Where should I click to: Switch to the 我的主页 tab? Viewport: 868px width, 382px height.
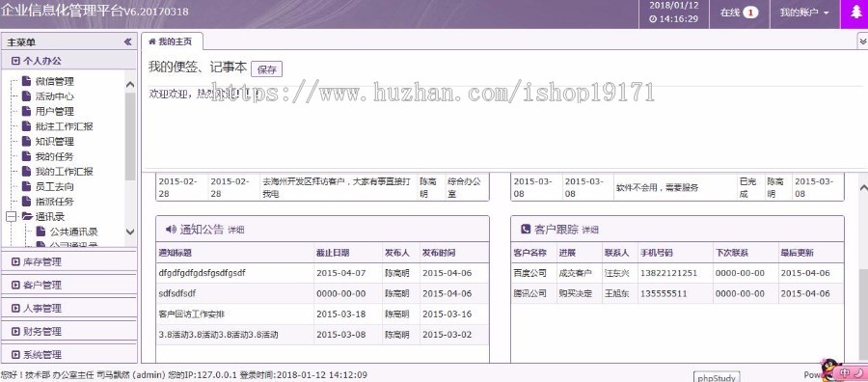pos(173,41)
